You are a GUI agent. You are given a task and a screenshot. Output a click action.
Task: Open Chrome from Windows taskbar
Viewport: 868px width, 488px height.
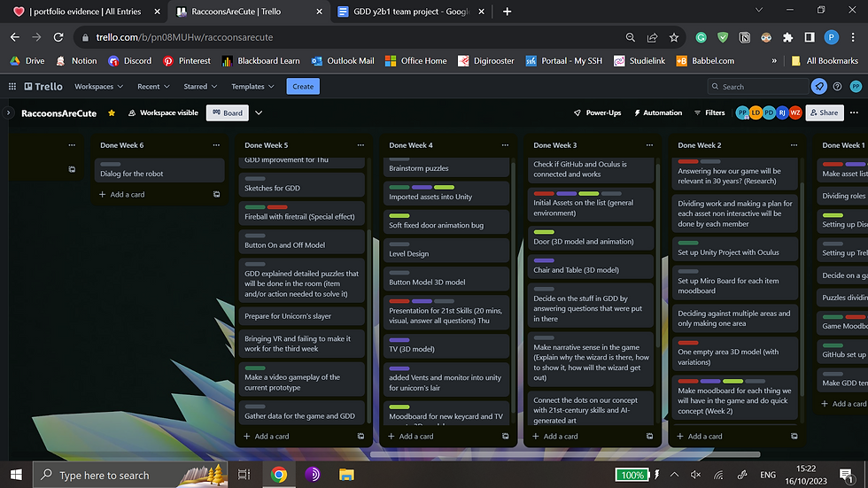279,475
